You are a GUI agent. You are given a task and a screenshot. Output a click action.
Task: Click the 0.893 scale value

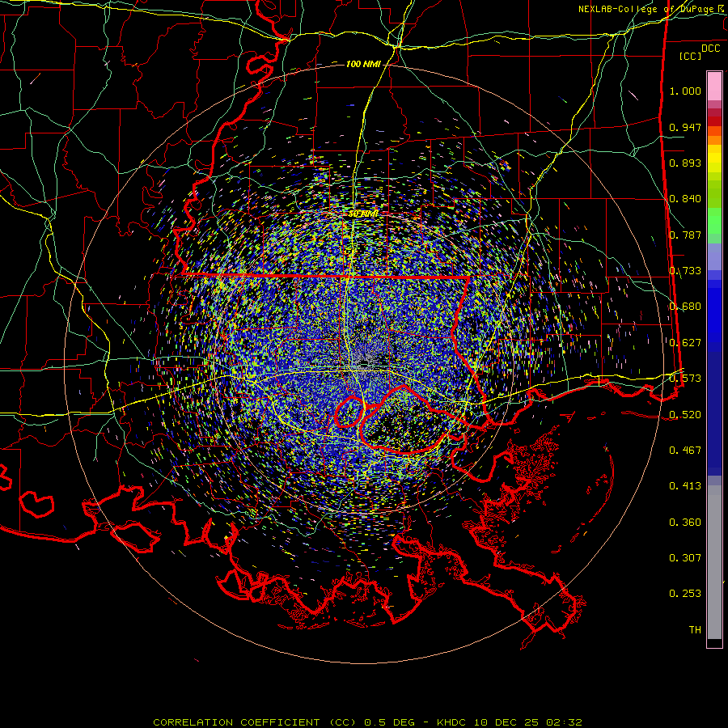point(685,163)
